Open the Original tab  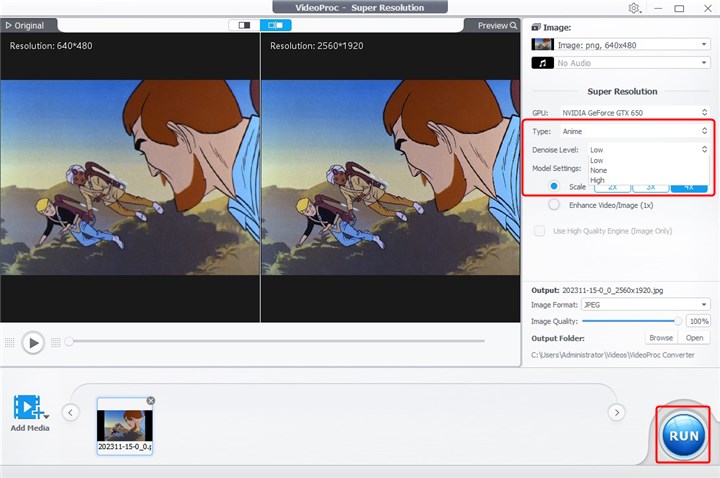[25, 26]
